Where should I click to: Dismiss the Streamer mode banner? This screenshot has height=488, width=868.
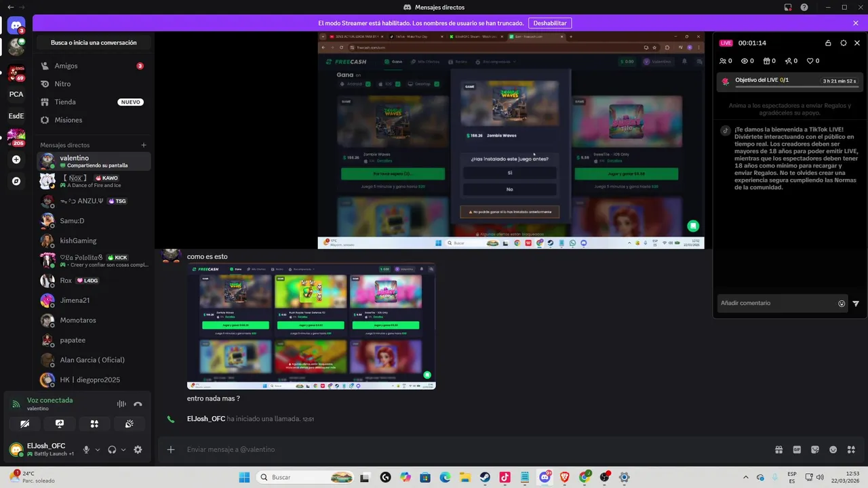[x=856, y=23]
